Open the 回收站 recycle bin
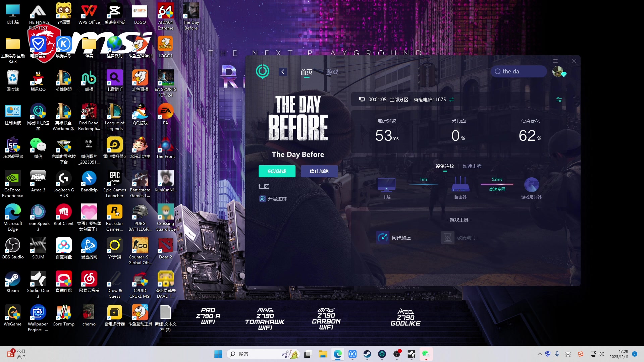 (13, 81)
